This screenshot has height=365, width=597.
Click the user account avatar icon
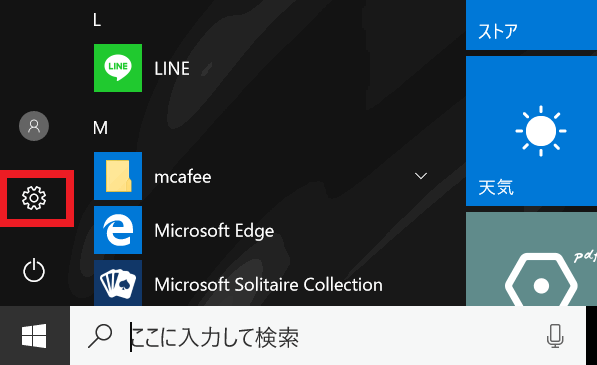point(34,126)
